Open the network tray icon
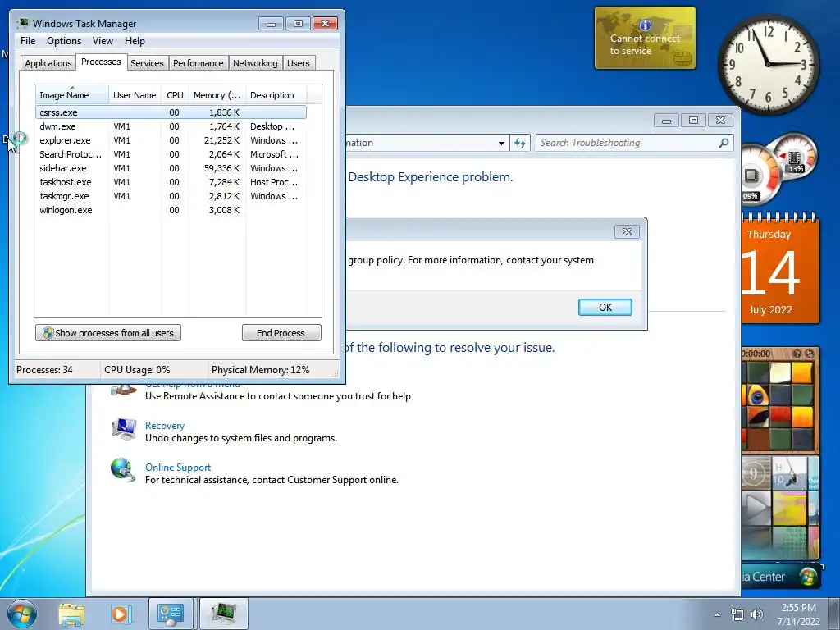The height and width of the screenshot is (630, 840). point(737,614)
